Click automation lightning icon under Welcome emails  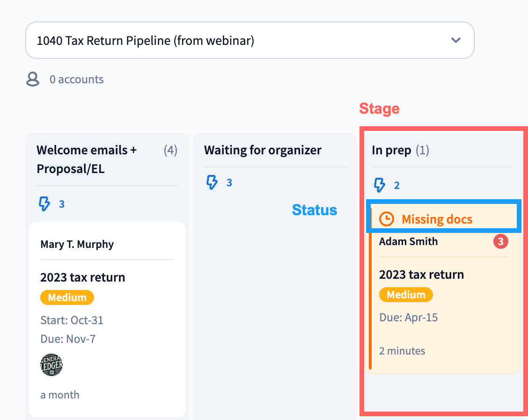44,204
